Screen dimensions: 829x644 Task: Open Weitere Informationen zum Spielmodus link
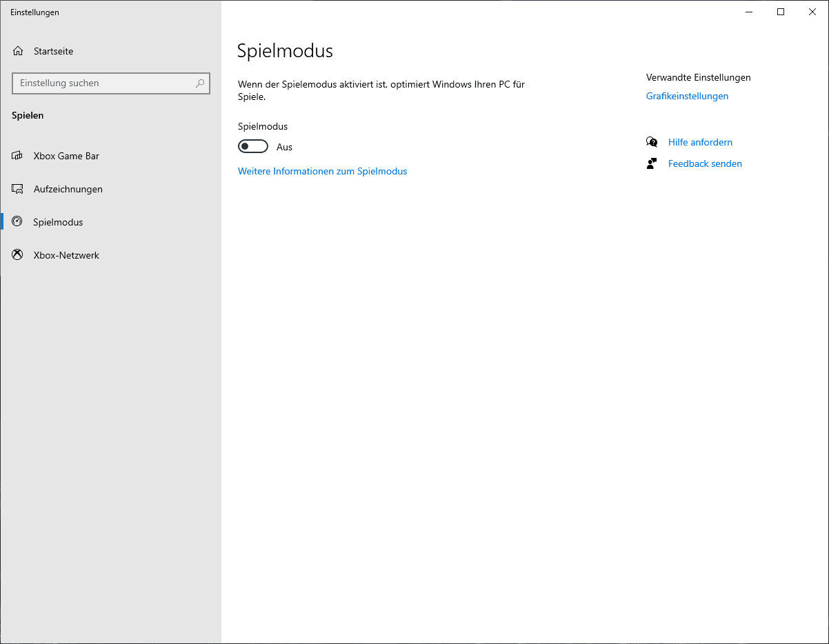[x=322, y=171]
